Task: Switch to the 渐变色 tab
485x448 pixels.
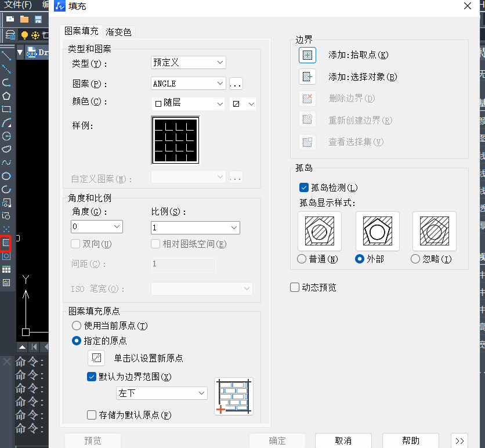Action: point(118,32)
